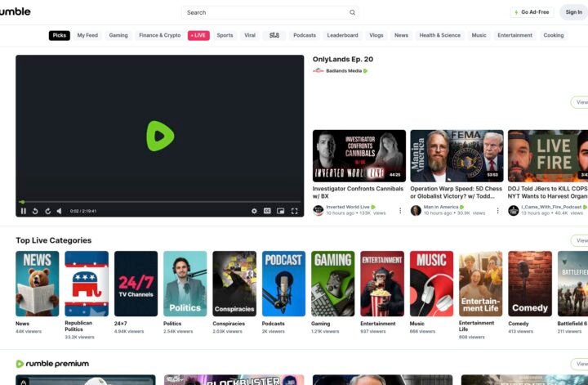588x385 pixels.
Task: Open the Music category card
Action: [431, 284]
